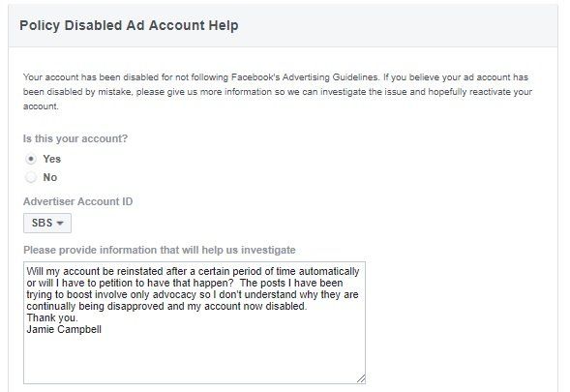Click the text 'Facebook's Advertising Guidelines'
Image resolution: width=570 pixels, height=392 pixels.
tap(305, 77)
